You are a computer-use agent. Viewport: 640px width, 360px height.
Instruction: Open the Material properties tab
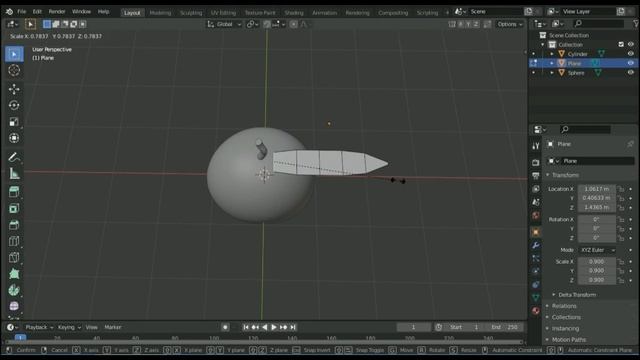[x=536, y=311]
